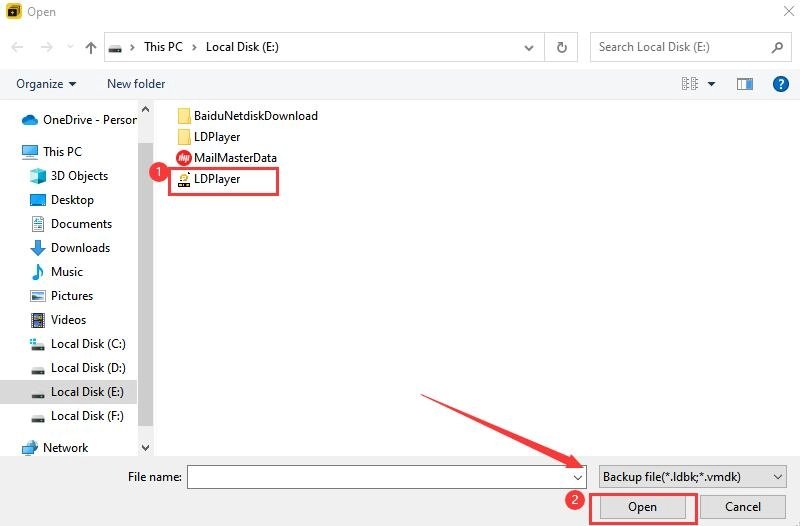Select Network in navigation pane

pyautogui.click(x=55, y=447)
